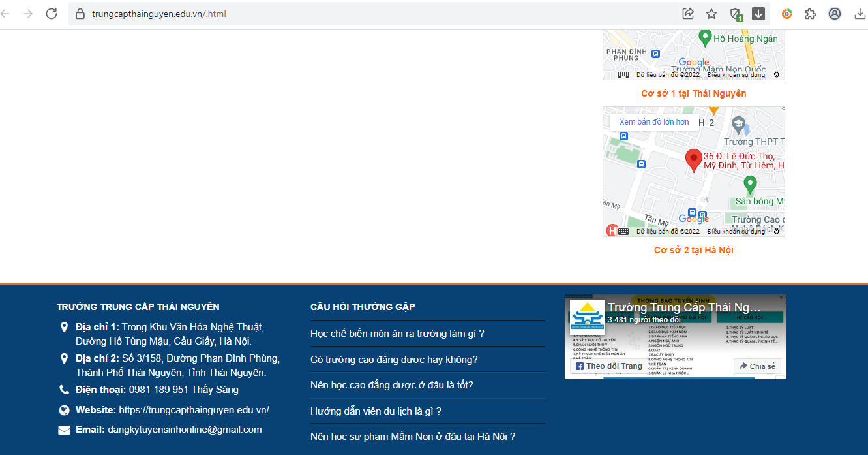Click the school logo thumbnail in Facebook widget
Image resolution: width=868 pixels, height=455 pixels.
tap(587, 317)
